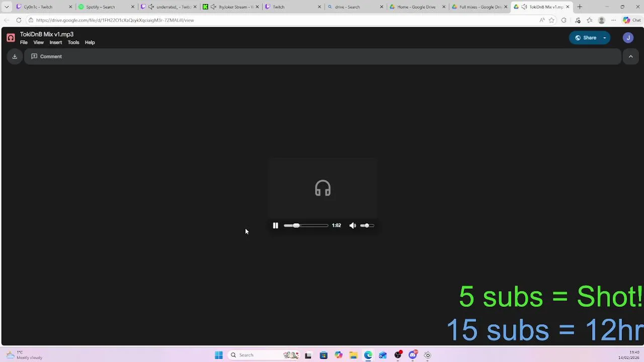Switch to the underratxd Twitch tab

click(169, 7)
